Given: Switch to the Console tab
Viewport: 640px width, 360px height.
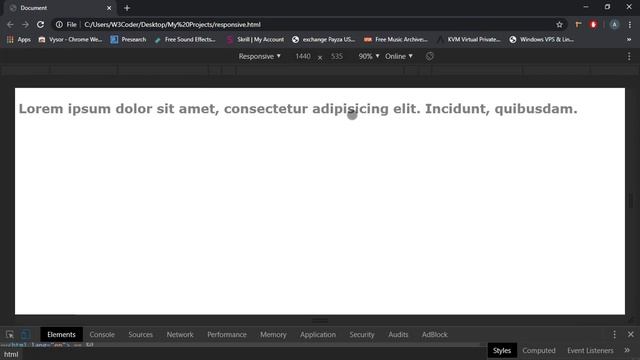Looking at the screenshot, I should pyautogui.click(x=102, y=334).
